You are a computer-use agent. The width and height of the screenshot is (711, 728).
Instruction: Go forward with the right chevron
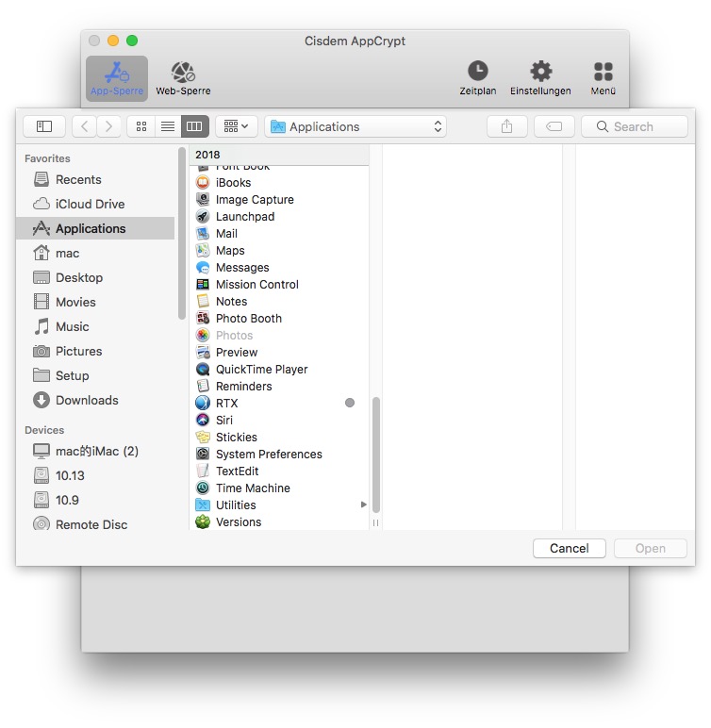(x=108, y=126)
